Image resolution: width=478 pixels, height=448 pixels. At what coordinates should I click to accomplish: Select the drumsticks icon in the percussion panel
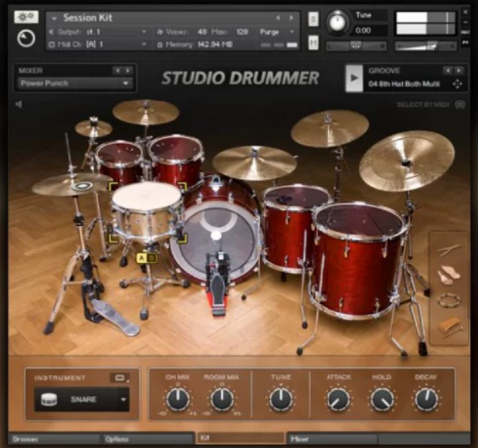(x=448, y=250)
